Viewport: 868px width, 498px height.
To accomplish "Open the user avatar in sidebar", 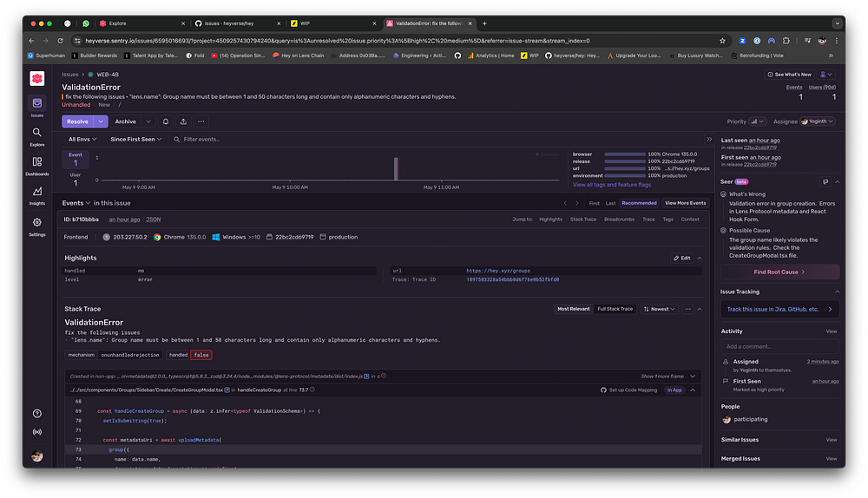I will [x=37, y=456].
